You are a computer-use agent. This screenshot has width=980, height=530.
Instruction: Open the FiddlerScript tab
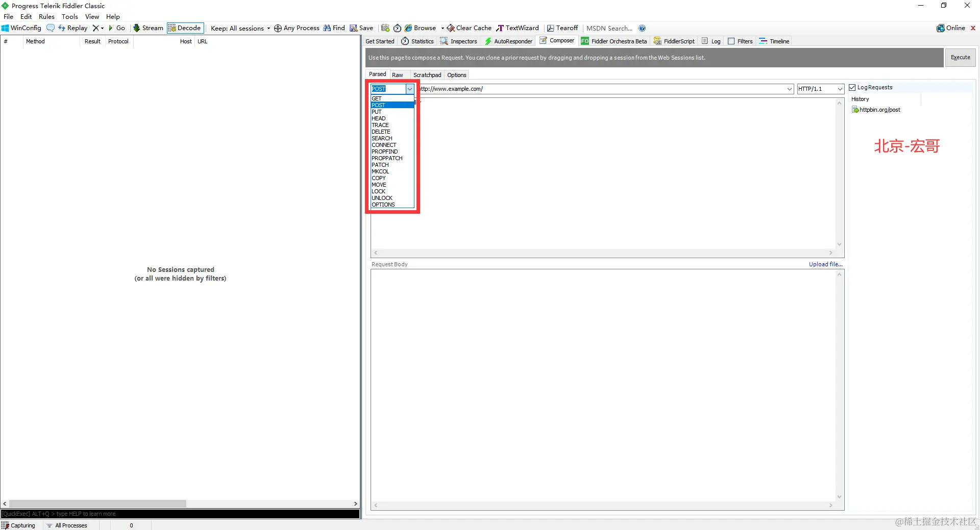[674, 41]
